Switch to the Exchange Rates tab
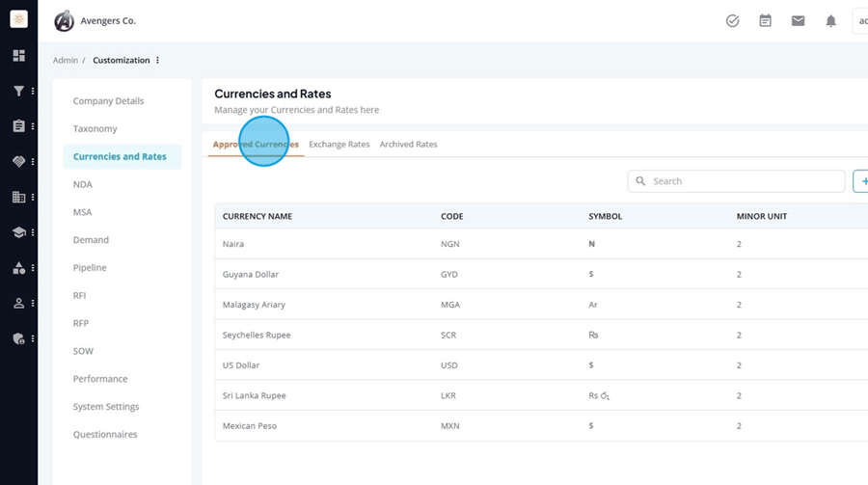868x485 pixels. pos(339,144)
